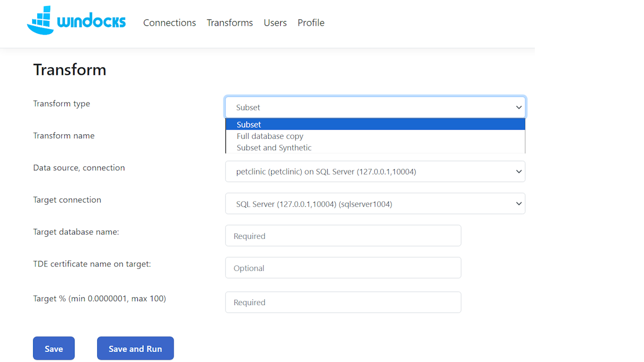Open the Connections page
Screen dimensions: 644x362
170,23
